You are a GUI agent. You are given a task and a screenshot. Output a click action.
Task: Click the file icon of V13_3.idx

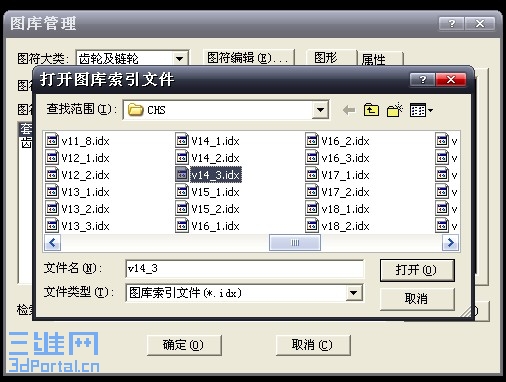tap(52, 225)
